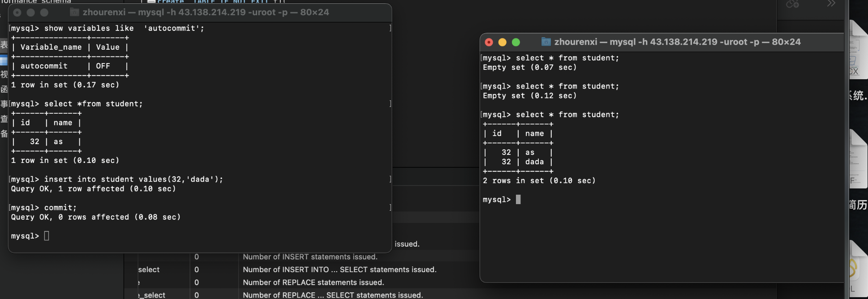The height and width of the screenshot is (299, 868).
Task: Click the 'select' cell in the background table
Action: point(149,269)
